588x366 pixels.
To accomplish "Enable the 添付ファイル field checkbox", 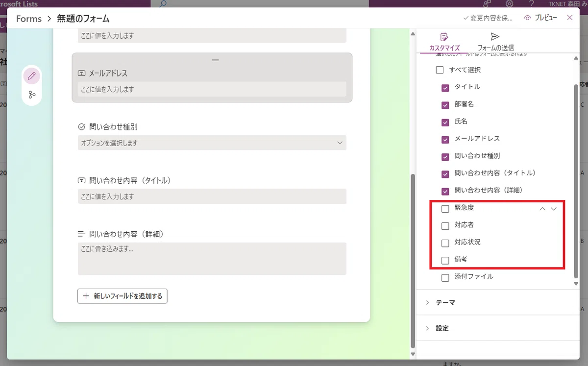I will 445,278.
